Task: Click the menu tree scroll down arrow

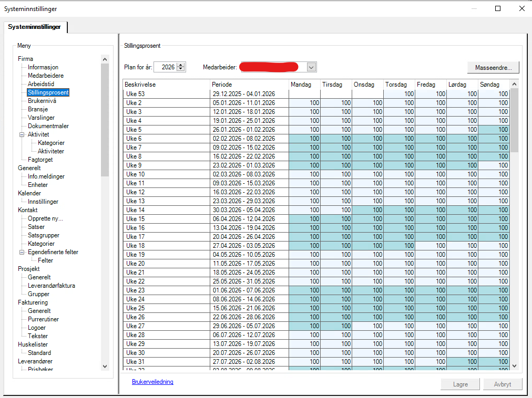Action: (x=105, y=366)
